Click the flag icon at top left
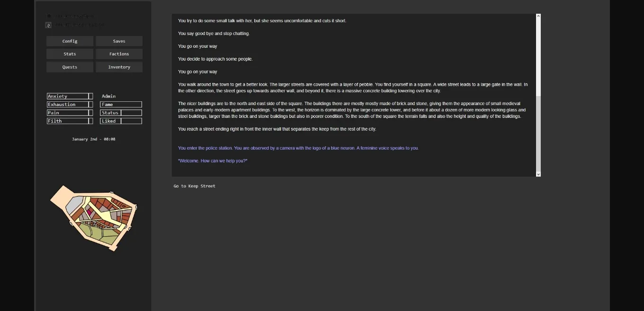The image size is (644, 311). (x=49, y=16)
